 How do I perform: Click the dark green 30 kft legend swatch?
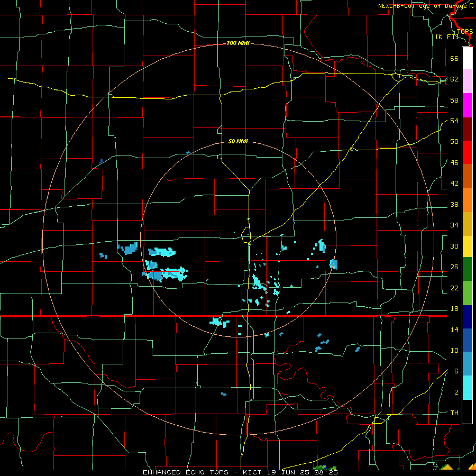tap(467, 269)
